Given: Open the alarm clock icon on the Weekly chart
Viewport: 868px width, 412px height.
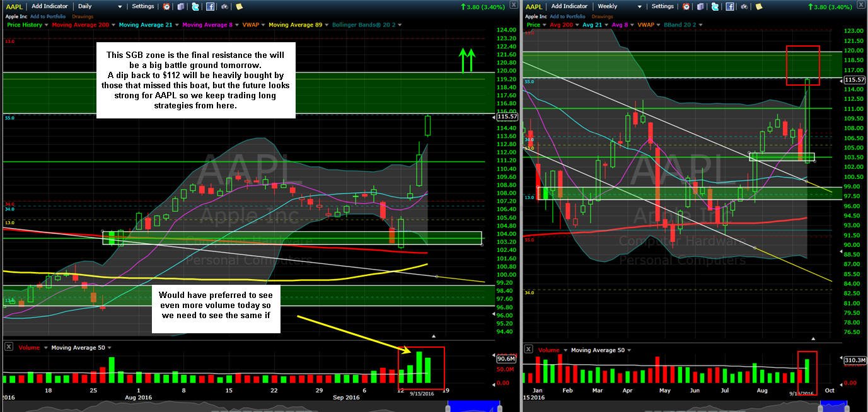Looking at the screenshot, I should point(686,6).
